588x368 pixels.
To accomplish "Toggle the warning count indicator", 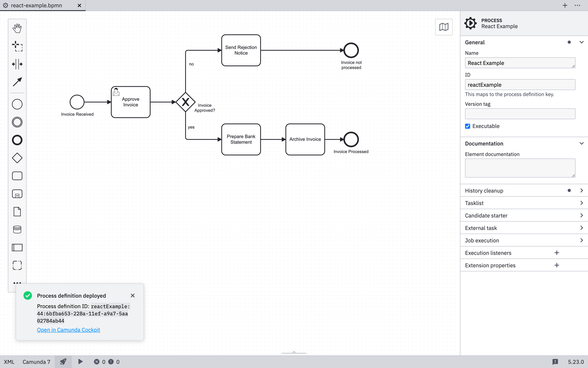I will coord(111,362).
